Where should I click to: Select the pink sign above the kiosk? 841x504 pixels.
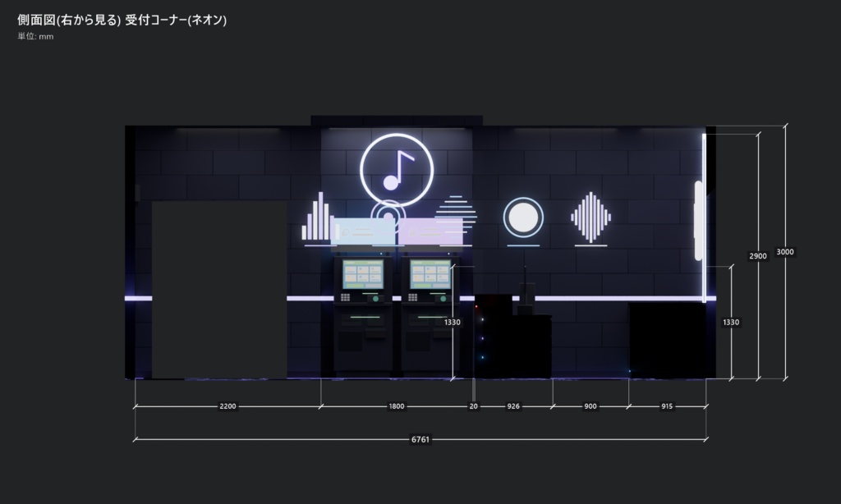tap(430, 231)
